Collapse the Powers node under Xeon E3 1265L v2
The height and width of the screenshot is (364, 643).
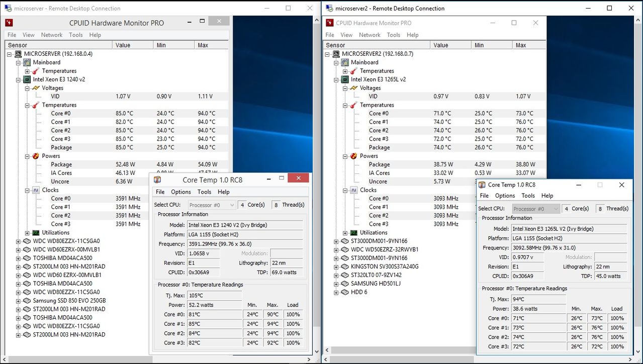pyautogui.click(x=345, y=156)
